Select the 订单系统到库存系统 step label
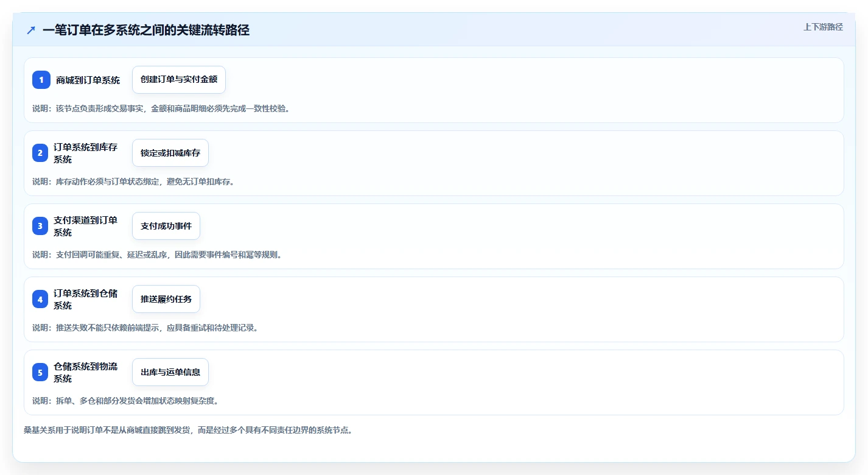Viewport: 868px width, 475px height. tap(86, 153)
